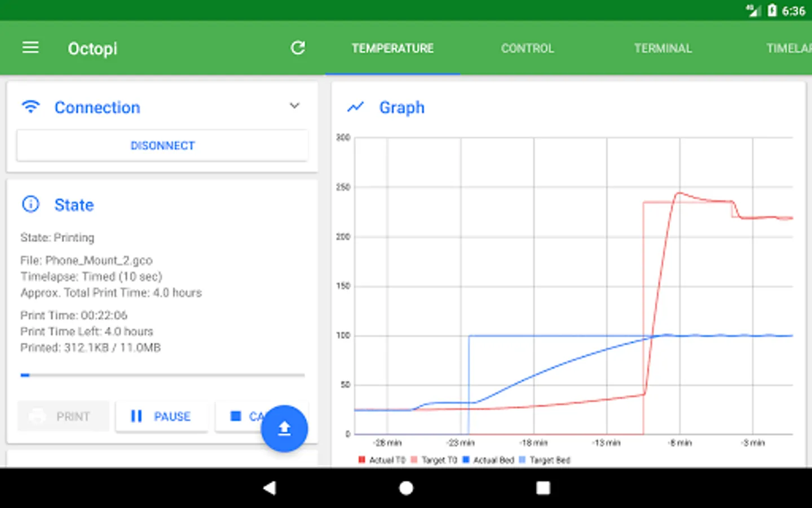The height and width of the screenshot is (508, 812).
Task: Click the disabled Print button
Action: pos(63,417)
